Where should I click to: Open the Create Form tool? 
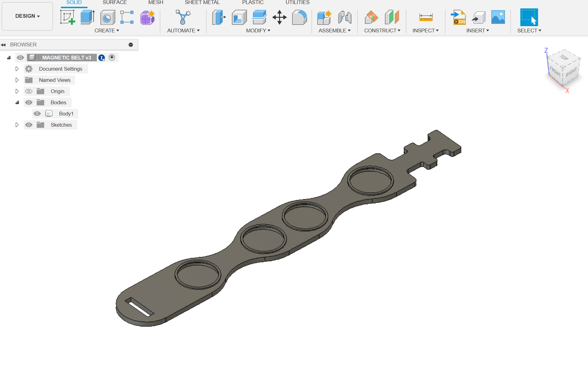pos(147,17)
